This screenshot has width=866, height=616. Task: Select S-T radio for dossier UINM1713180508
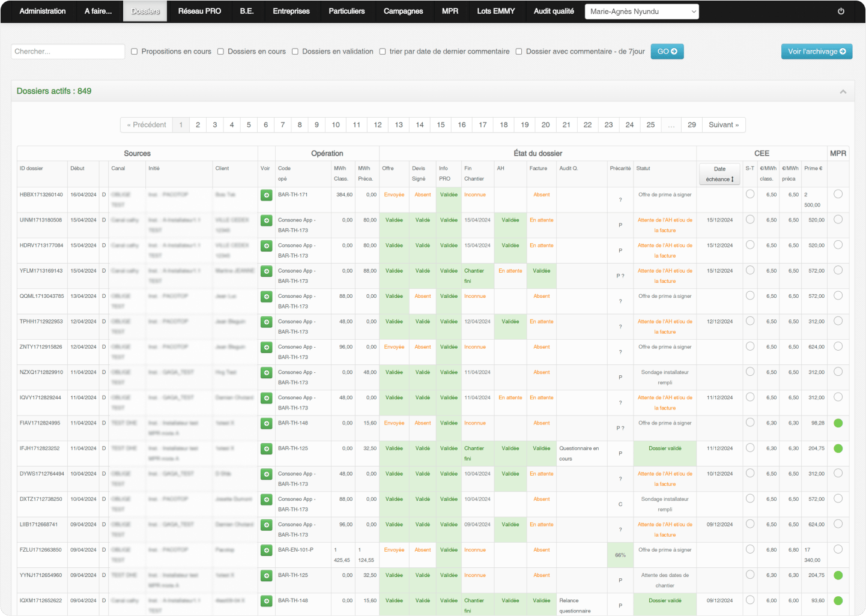[x=750, y=220]
